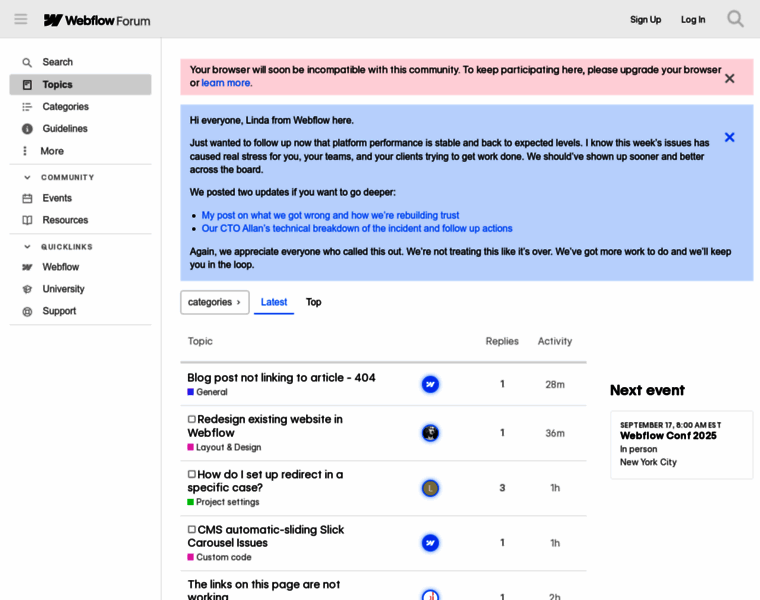The width and height of the screenshot is (760, 600).
Task: Click the Events calendar icon
Action: point(27,198)
